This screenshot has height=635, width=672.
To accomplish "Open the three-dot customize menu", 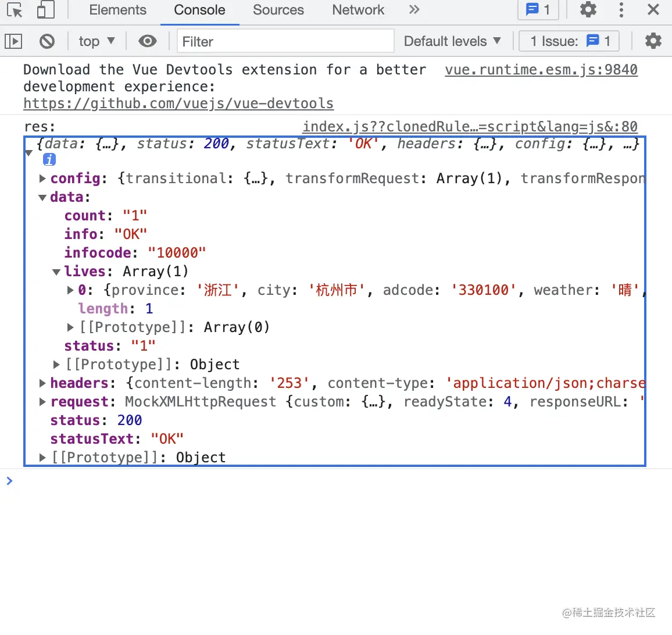I will 621,9.
